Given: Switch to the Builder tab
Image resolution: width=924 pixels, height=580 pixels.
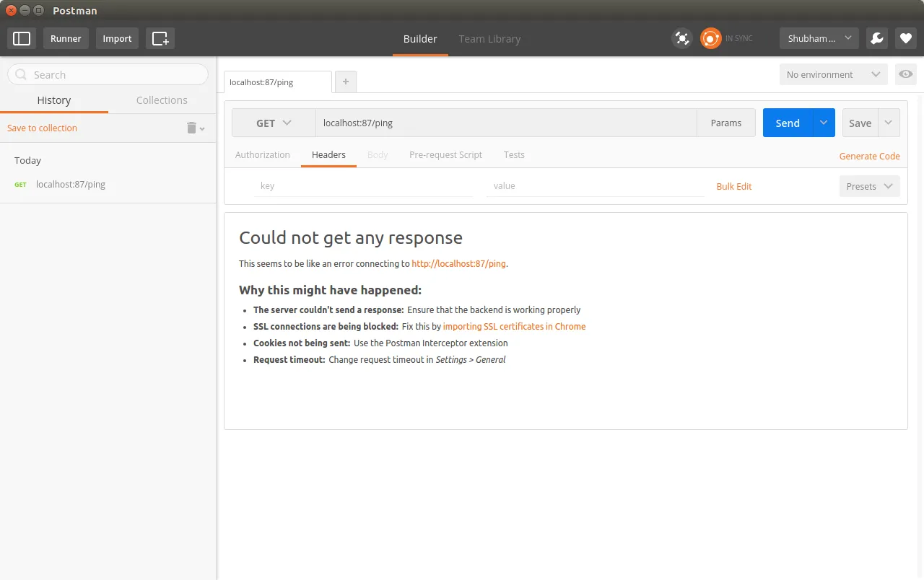Looking at the screenshot, I should (420, 39).
